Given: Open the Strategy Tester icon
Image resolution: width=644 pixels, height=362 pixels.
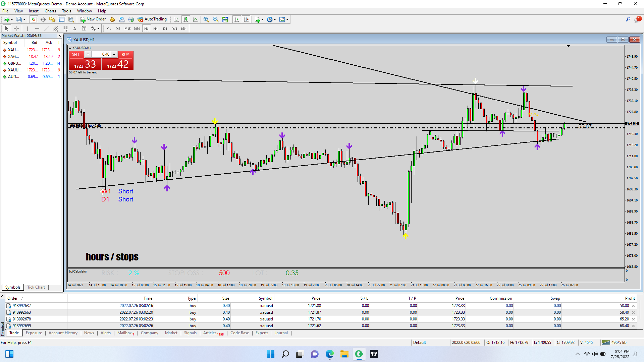Looking at the screenshot, I should tap(71, 19).
